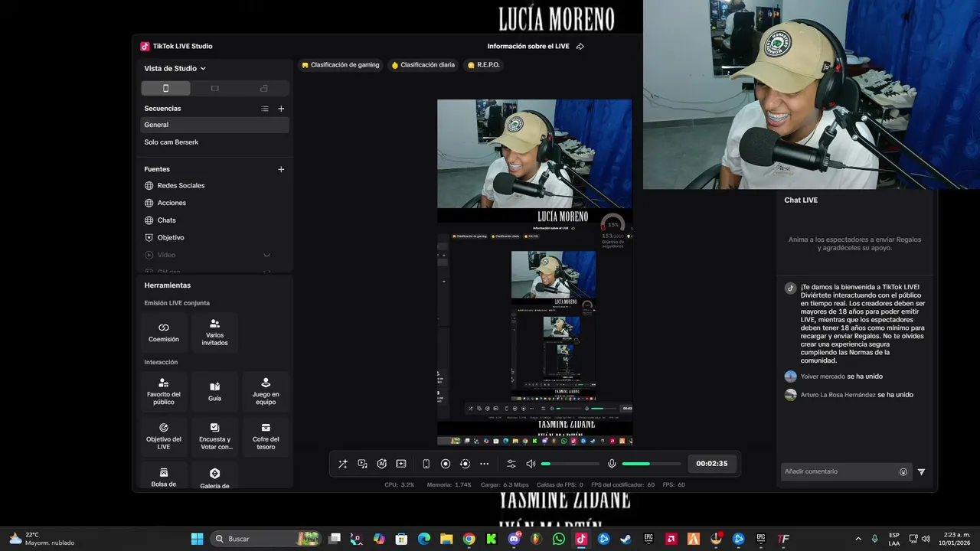Open the Encuesta y Votar tool
The height and width of the screenshot is (551, 980).
click(214, 436)
